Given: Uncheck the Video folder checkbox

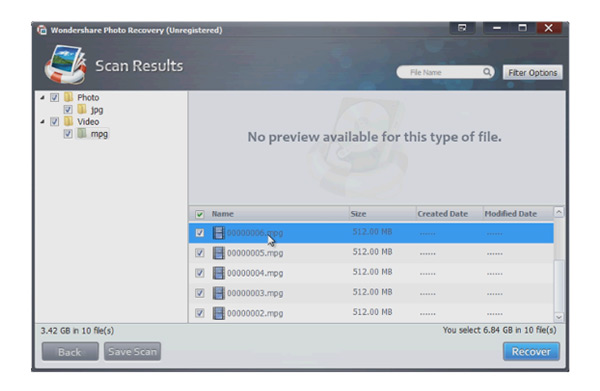Looking at the screenshot, I should (55, 122).
